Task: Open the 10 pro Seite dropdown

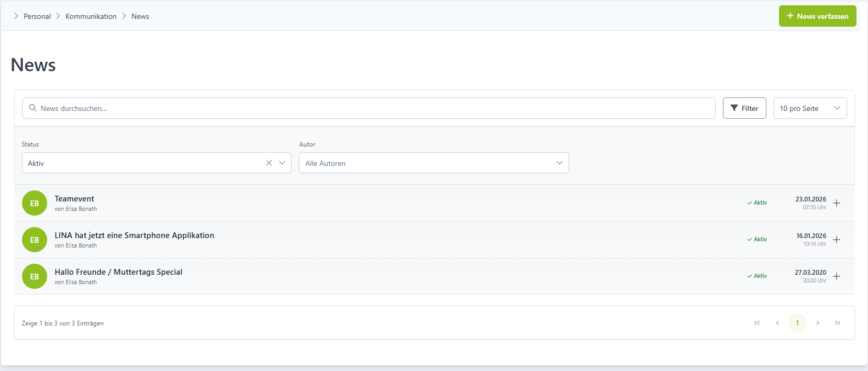Action: coord(810,108)
